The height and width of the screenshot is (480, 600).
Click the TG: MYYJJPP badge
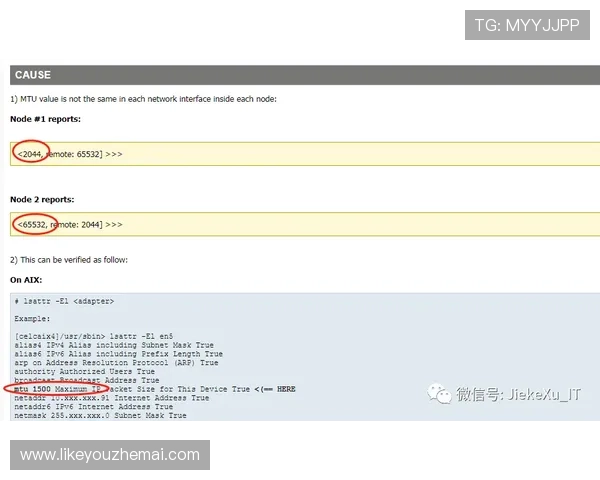point(528,25)
